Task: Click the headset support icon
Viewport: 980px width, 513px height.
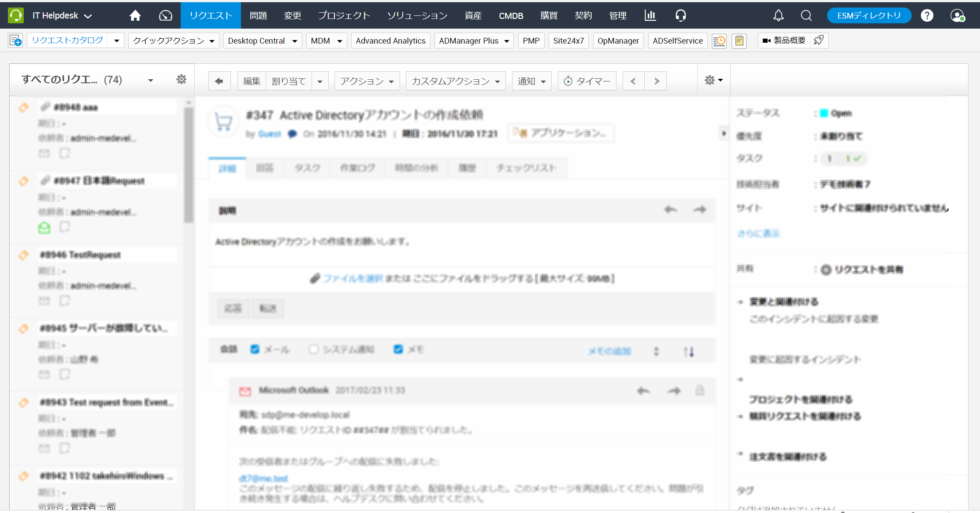Action: coord(680,16)
